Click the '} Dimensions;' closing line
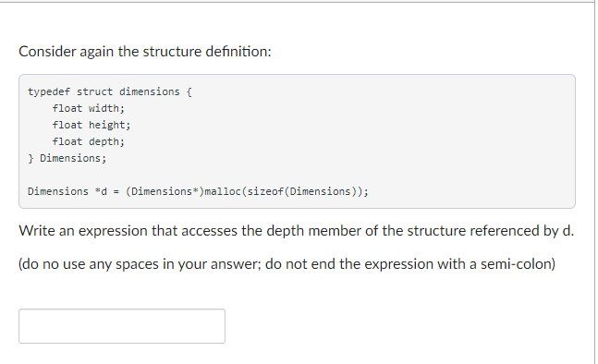Screen dimensions: 598x364 pyautogui.click(x=67, y=158)
